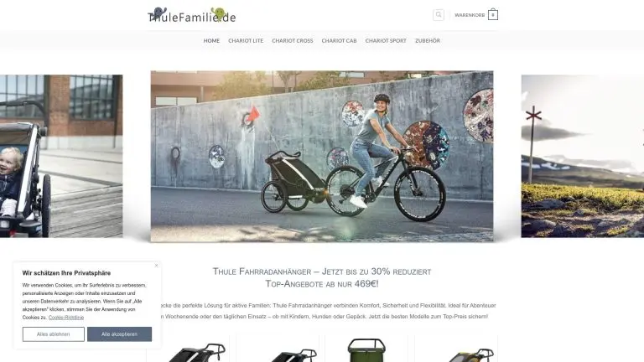Screen dimensions: 644x362
Task: Click the center cyclist with trailer slide
Action: (x=322, y=157)
